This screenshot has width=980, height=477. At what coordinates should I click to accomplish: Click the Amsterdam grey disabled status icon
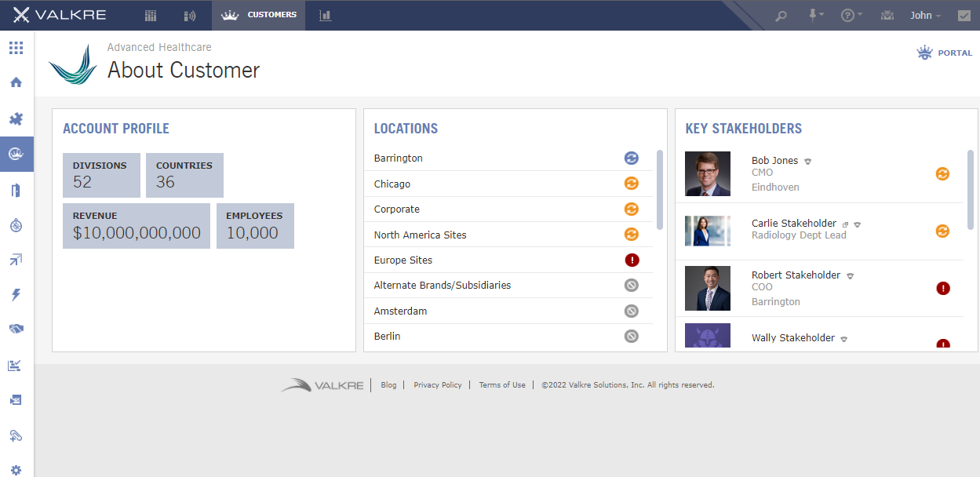tap(632, 311)
